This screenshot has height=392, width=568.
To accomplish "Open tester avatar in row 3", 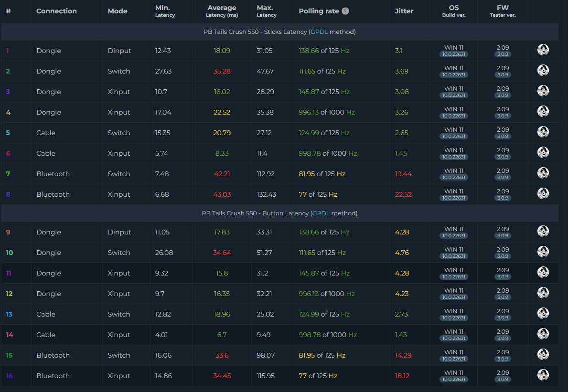I will pos(543,91).
